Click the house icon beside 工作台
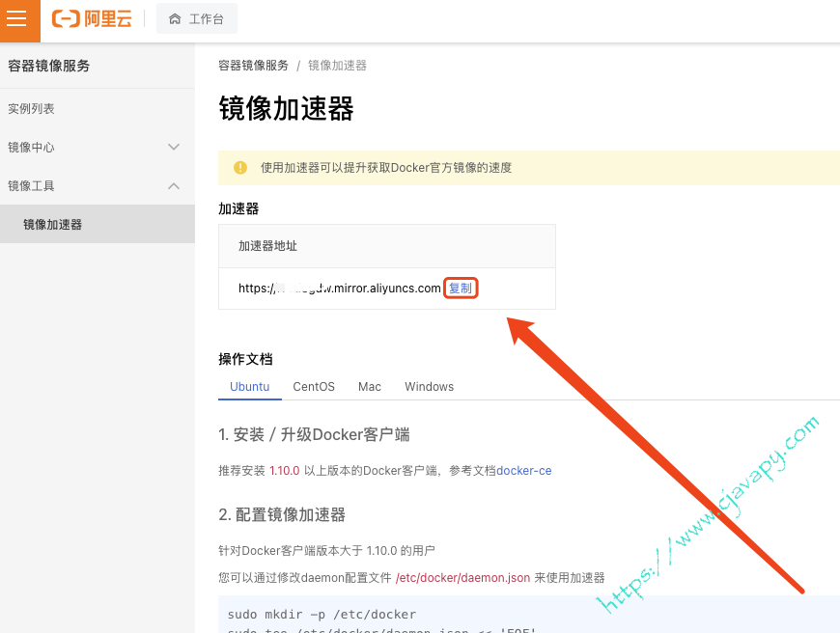The width and height of the screenshot is (840, 633). point(175,19)
